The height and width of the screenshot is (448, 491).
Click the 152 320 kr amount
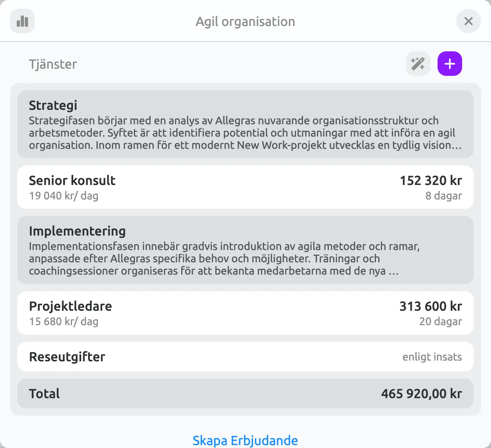[x=431, y=180]
